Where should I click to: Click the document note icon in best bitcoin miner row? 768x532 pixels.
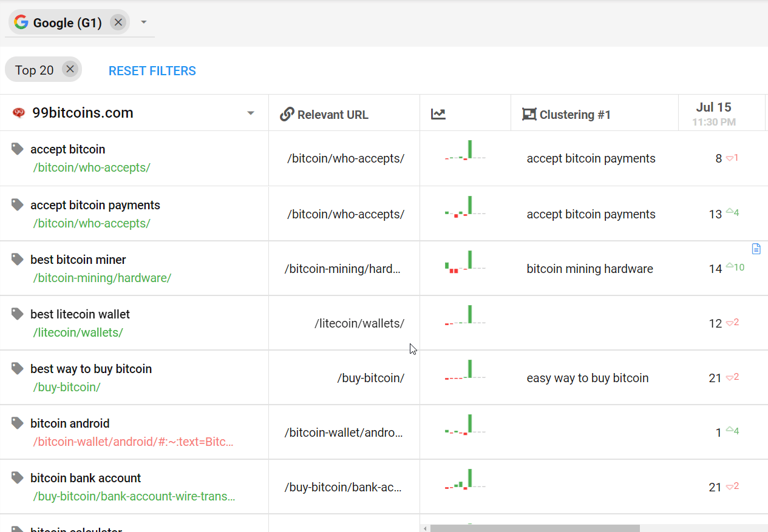[756, 248]
